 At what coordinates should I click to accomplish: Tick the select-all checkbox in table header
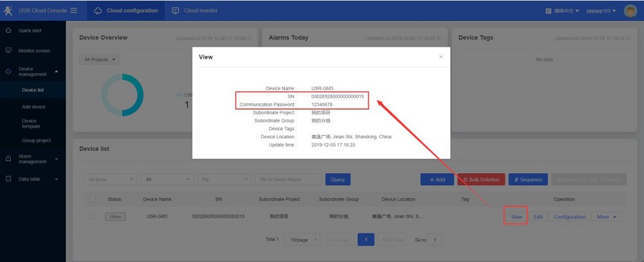click(93, 199)
